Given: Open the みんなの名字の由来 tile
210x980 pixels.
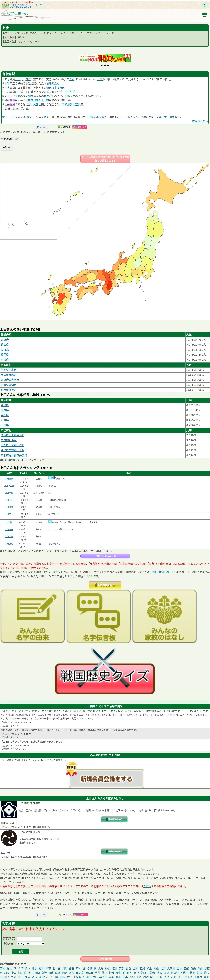Looking at the screenshot, I should coord(33,616).
